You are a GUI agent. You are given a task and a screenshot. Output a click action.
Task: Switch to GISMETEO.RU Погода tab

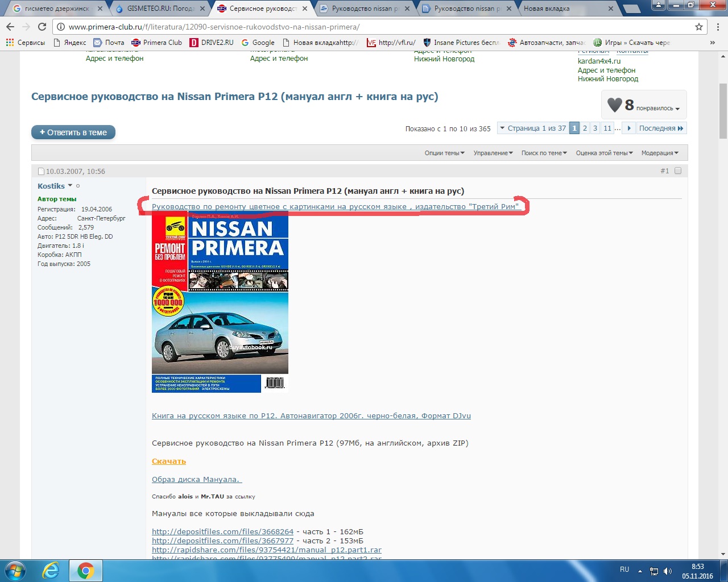pos(159,9)
